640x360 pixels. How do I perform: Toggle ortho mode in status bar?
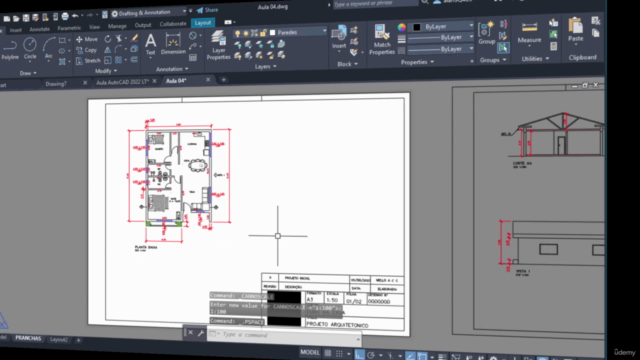click(x=359, y=354)
